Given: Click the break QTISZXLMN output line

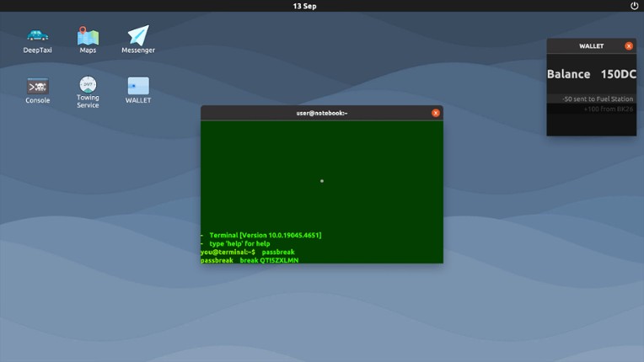Looking at the screenshot, I should click(268, 260).
